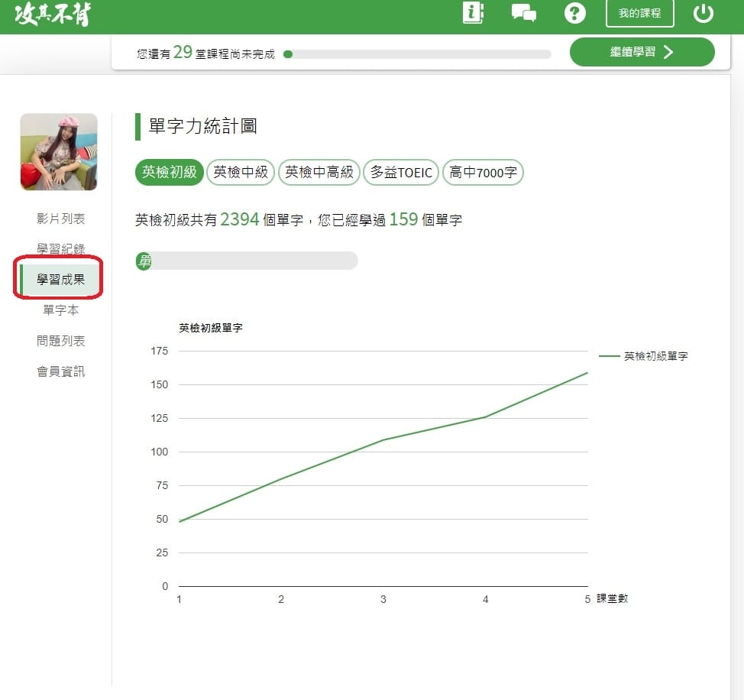This screenshot has height=700, width=744.
Task: Open 單字本 in the sidebar
Action: coord(61,310)
